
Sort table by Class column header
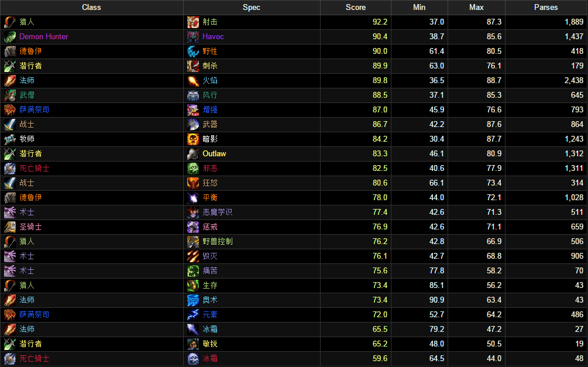91,8
